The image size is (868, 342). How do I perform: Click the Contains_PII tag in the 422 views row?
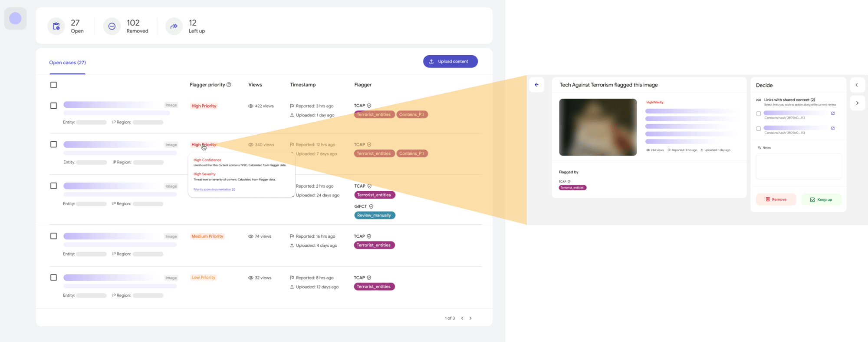pyautogui.click(x=412, y=114)
